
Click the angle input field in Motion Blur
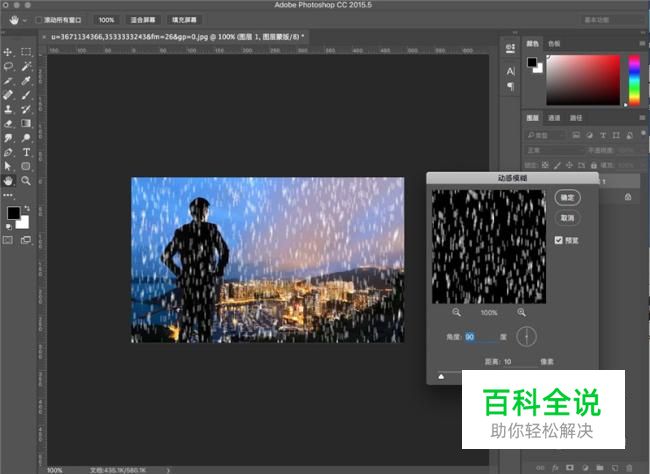pyautogui.click(x=480, y=337)
